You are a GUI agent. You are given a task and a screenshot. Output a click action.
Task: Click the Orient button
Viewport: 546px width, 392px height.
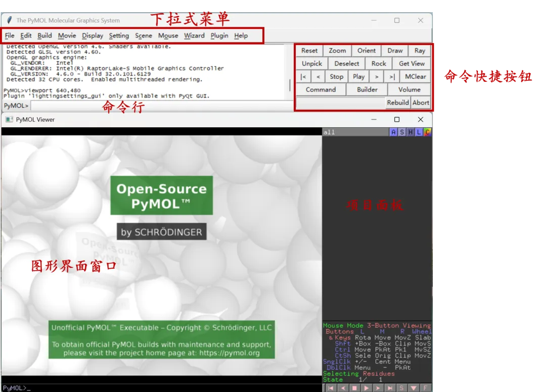pos(367,51)
